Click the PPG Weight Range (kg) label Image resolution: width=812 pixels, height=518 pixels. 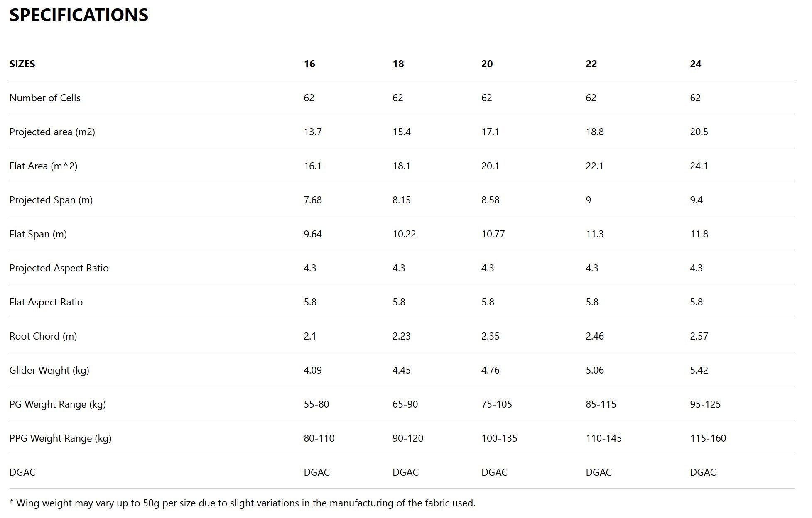coord(61,438)
